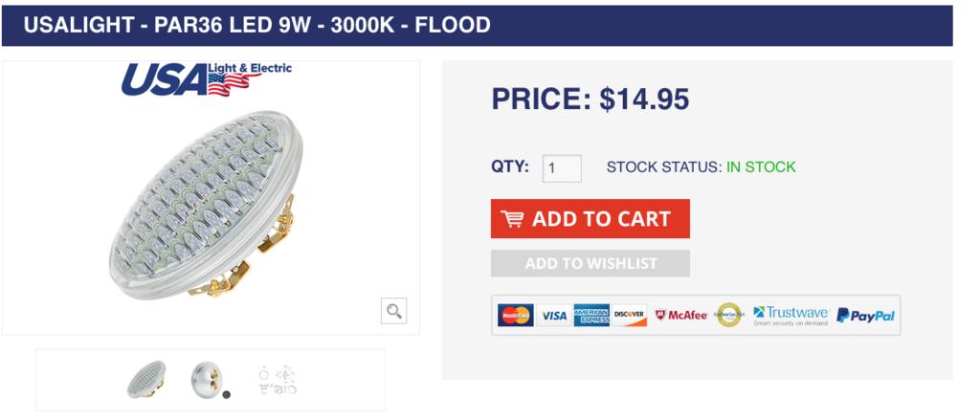Click the magnifier zoom icon on product image
980x420 pixels.
[393, 310]
